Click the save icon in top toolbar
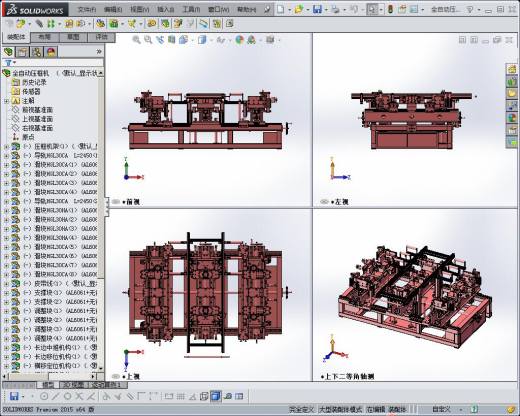This screenshot has width=520, height=416. [317, 9]
